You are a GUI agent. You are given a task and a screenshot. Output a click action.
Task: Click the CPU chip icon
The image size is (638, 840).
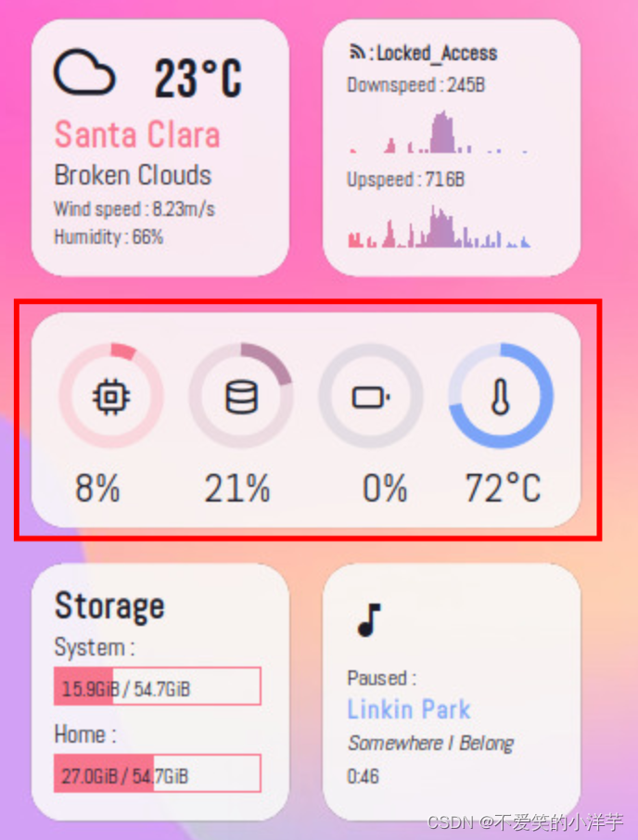tap(111, 397)
